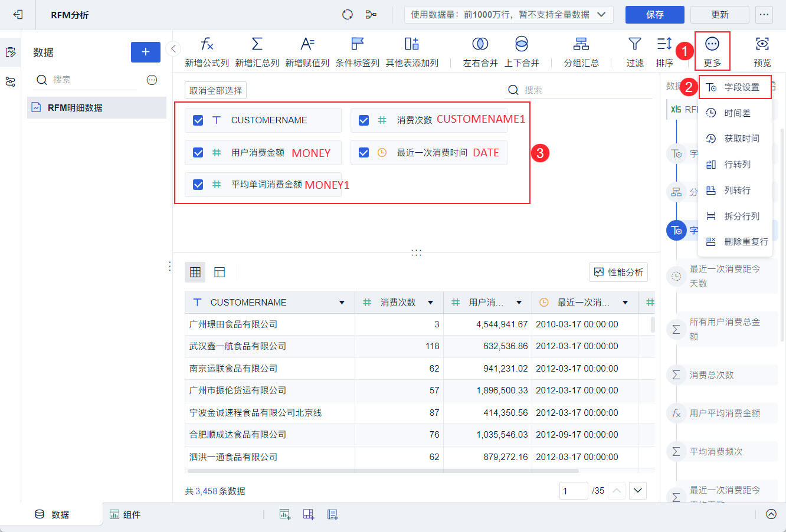Choose 其他表添加列 tool

(x=412, y=52)
